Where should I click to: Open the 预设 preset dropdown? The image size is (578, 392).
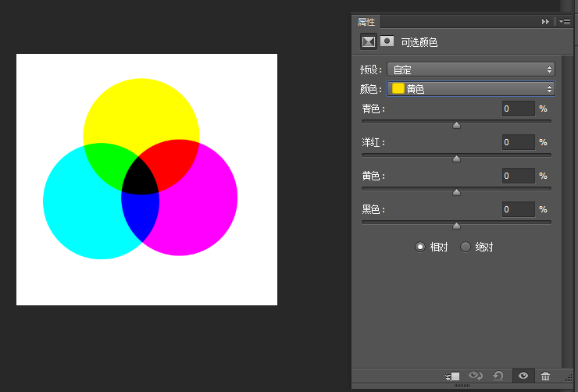471,69
